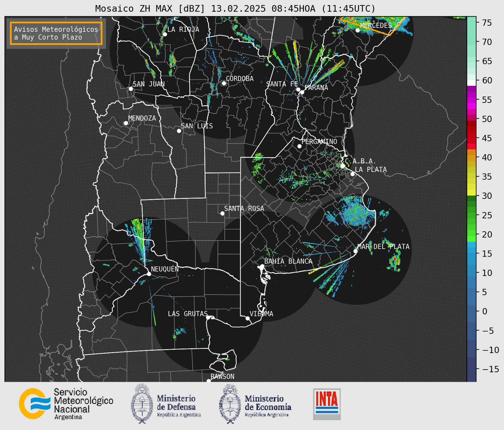Click the INTA logo
The width and height of the screenshot is (504, 430).
pos(327,404)
